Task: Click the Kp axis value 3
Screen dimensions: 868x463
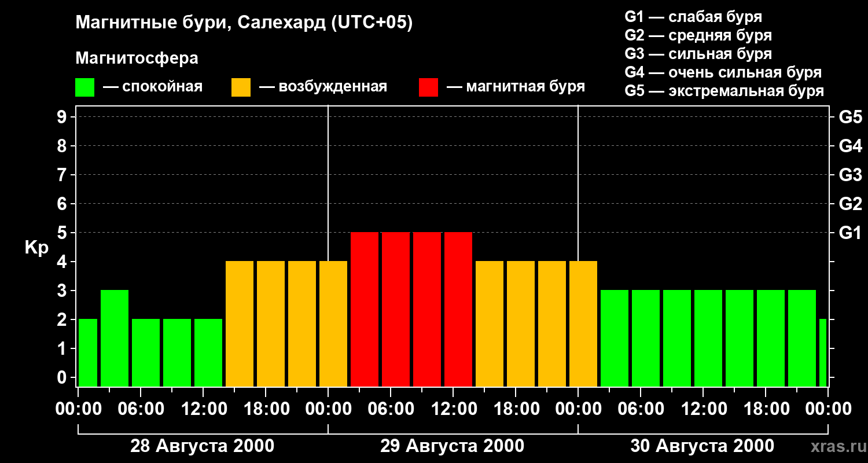Action: point(63,291)
